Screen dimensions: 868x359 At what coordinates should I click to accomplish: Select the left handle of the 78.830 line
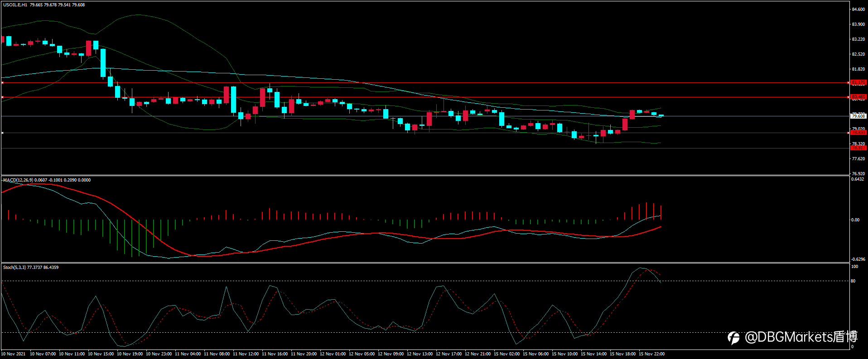tap(2, 133)
